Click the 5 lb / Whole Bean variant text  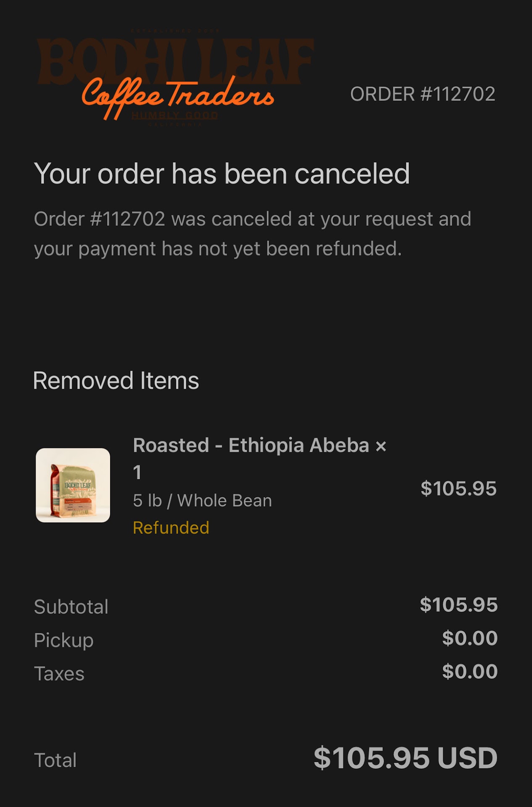tap(202, 501)
